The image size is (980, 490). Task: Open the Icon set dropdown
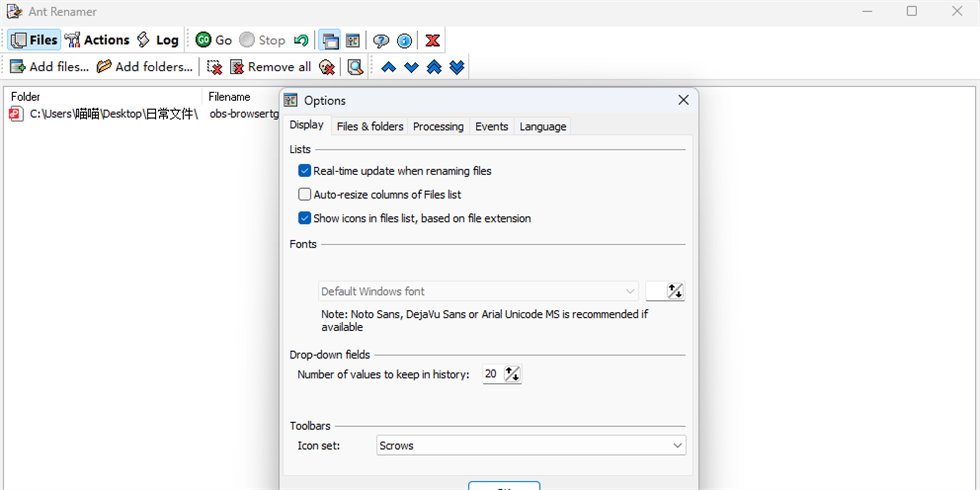tap(531, 446)
